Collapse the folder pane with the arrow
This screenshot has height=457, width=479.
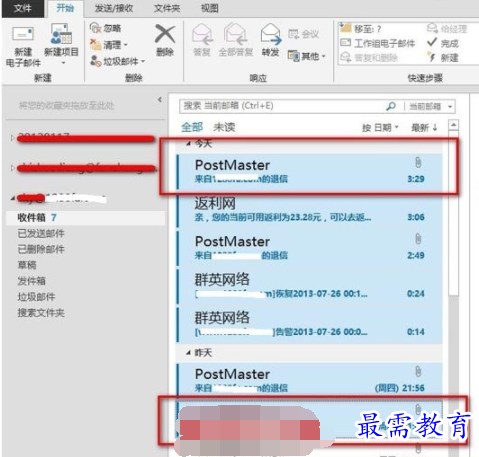coord(160,100)
